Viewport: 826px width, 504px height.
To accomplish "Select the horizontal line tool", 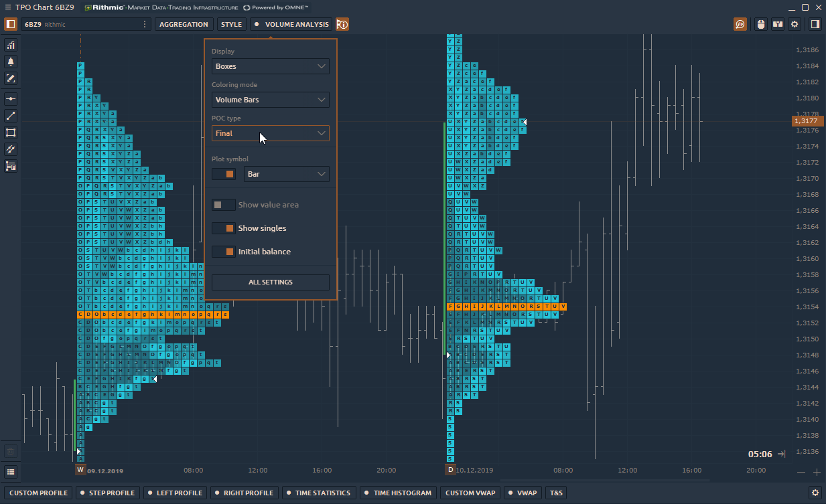I will (11, 99).
